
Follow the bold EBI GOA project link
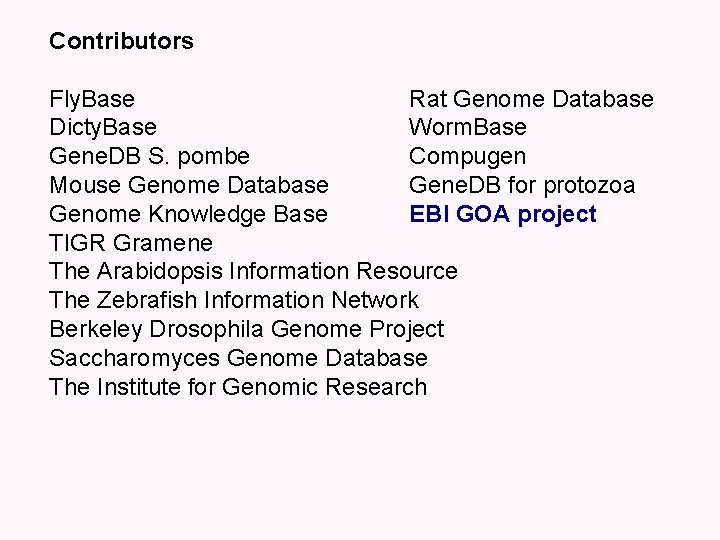pyautogui.click(x=503, y=214)
